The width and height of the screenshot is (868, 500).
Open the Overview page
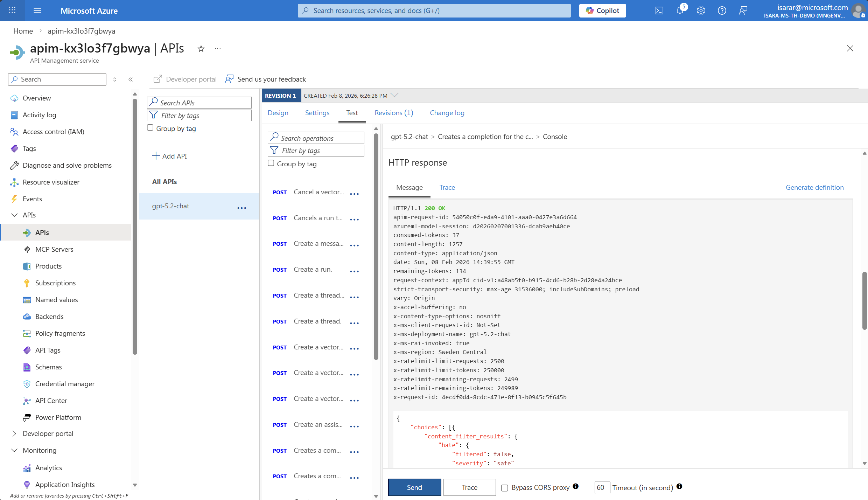37,98
